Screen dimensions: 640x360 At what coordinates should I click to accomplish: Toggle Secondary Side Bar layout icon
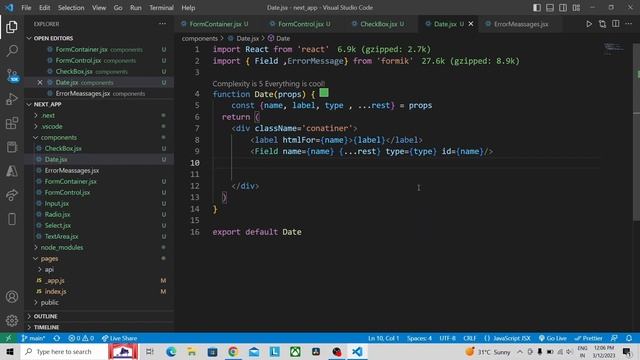[x=563, y=8]
